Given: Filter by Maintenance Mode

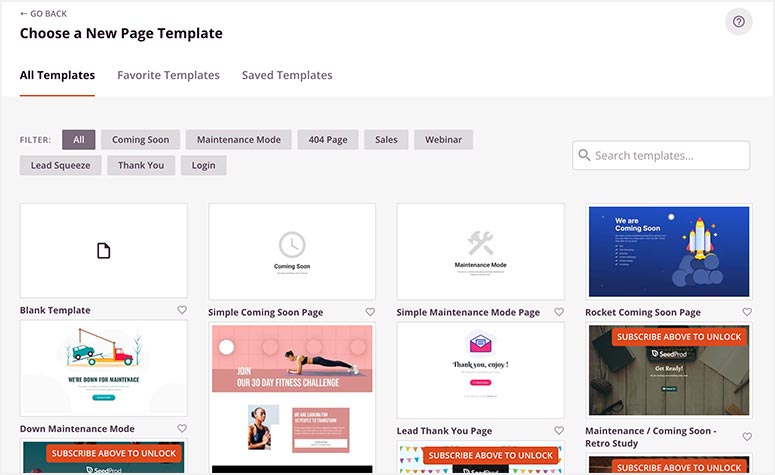Looking at the screenshot, I should point(239,140).
